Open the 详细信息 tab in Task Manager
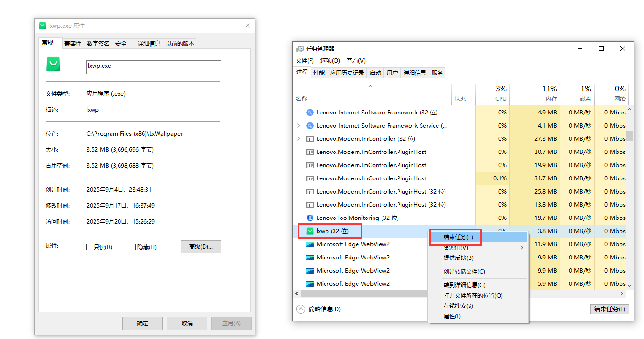This screenshot has height=339, width=644. tap(415, 73)
